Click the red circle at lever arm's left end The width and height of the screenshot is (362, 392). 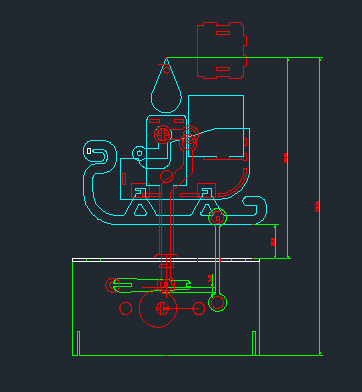[113, 285]
